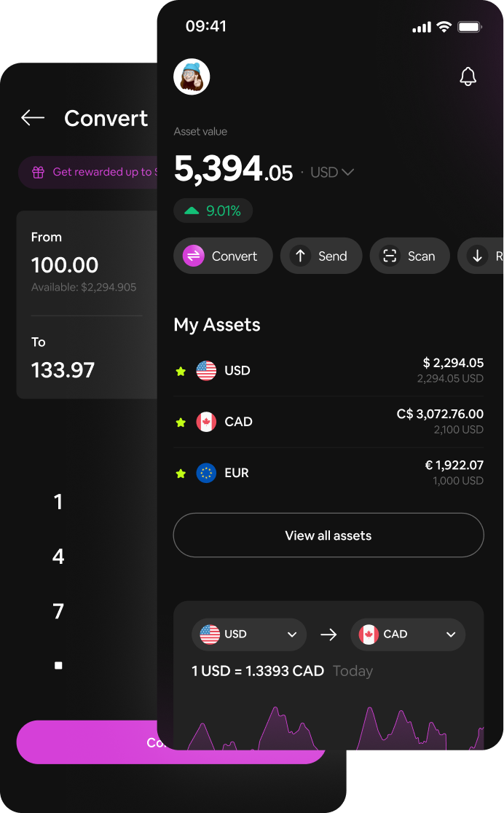Open the EUR asset row
504x813 pixels.
click(328, 473)
